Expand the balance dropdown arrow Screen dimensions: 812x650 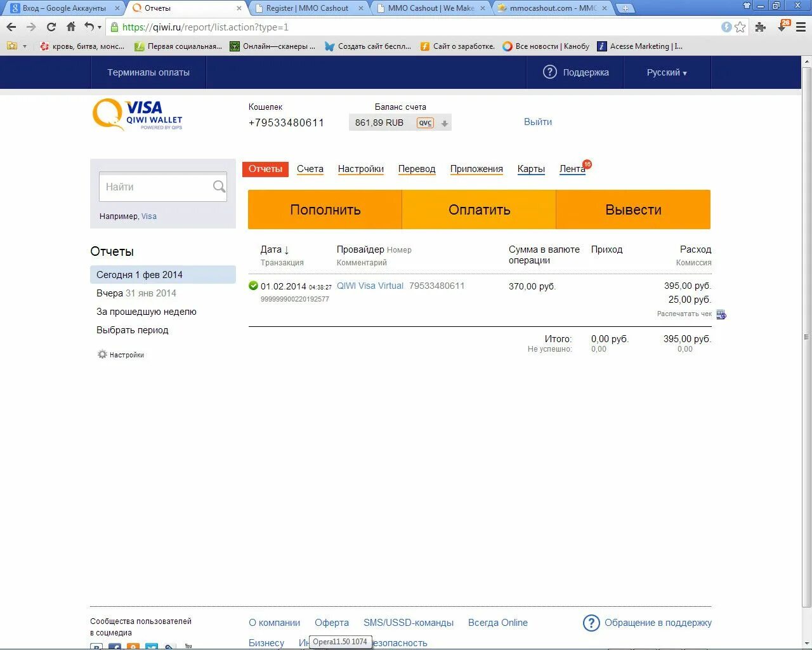[x=445, y=124]
